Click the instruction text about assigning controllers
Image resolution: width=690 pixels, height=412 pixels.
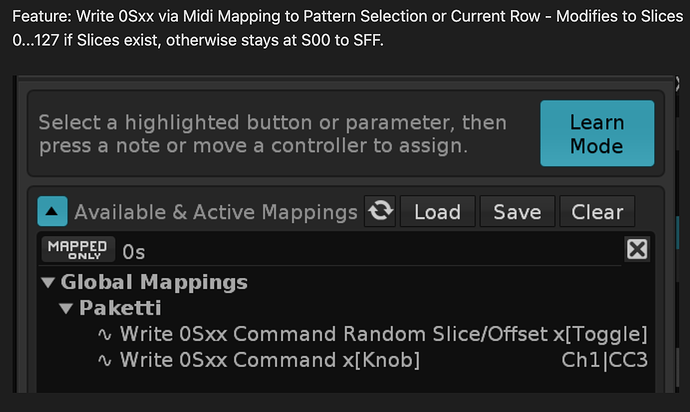(272, 134)
